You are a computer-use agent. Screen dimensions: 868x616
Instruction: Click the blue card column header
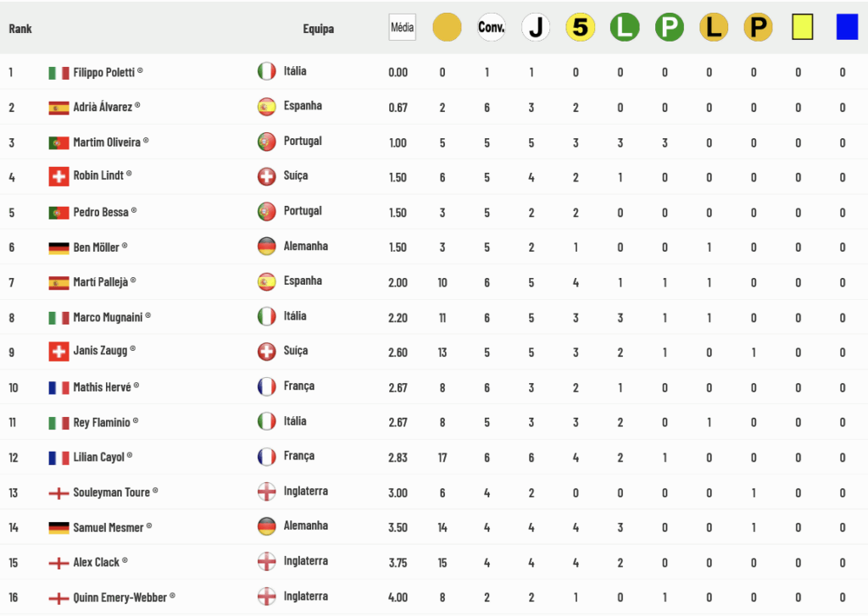pyautogui.click(x=847, y=27)
